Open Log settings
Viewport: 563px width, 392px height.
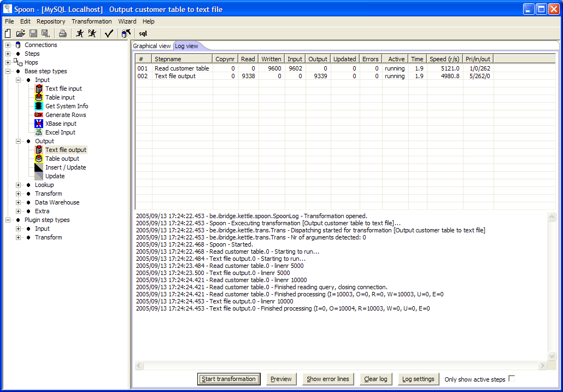point(418,379)
